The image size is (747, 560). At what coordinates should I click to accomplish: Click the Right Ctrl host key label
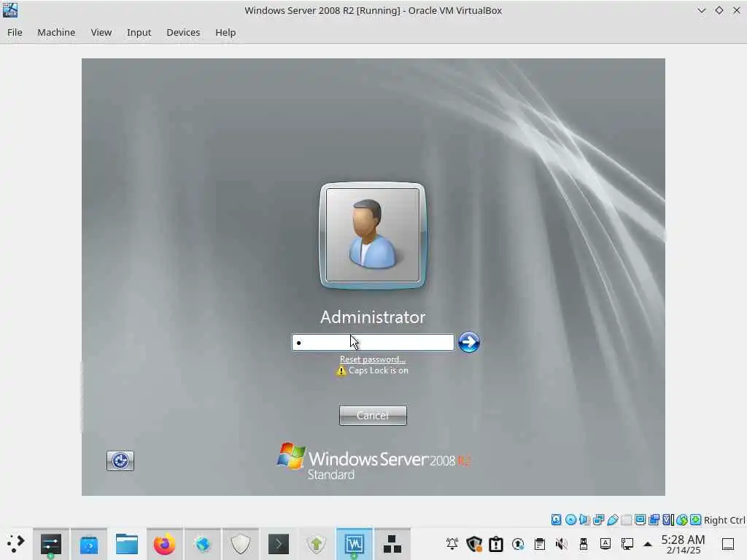point(724,520)
